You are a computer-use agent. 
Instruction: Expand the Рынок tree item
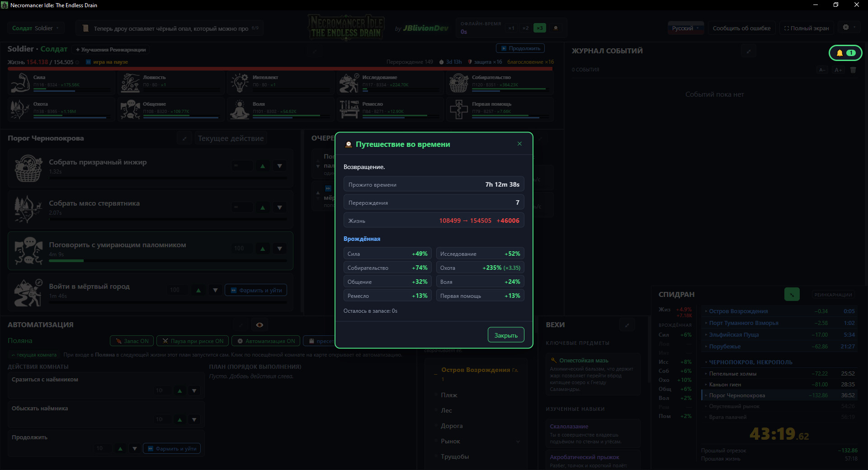tap(518, 442)
